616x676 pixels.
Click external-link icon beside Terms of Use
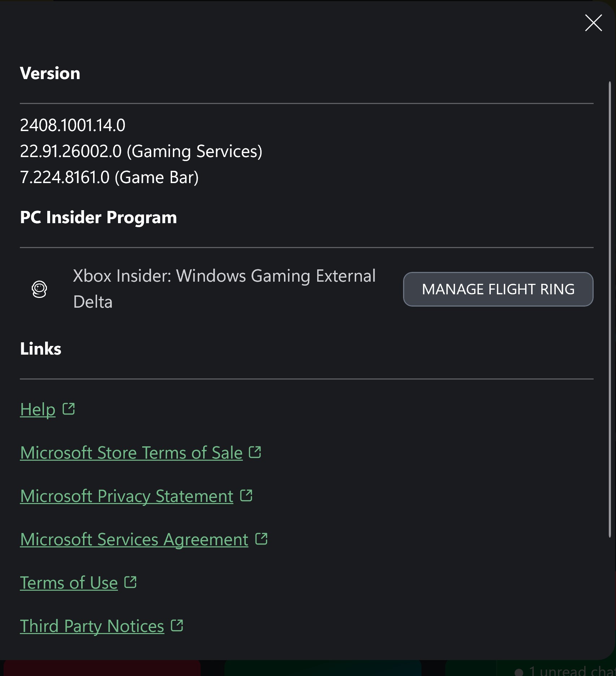coord(130,582)
